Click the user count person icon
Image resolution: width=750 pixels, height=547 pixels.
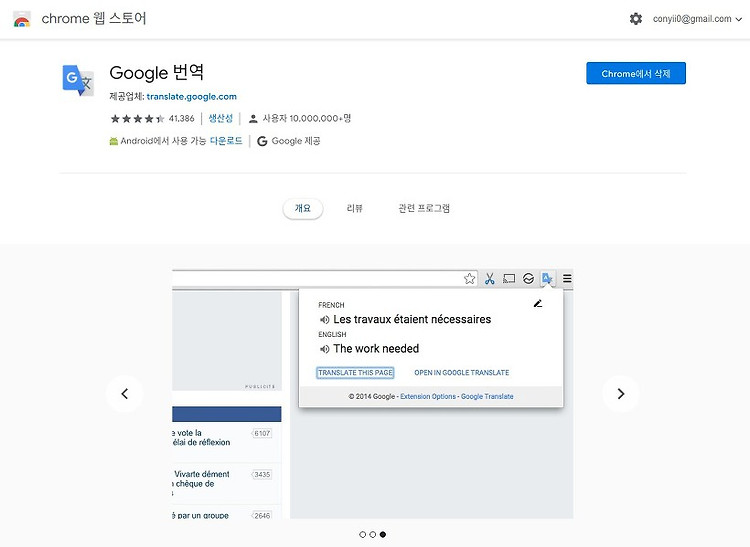(254, 119)
